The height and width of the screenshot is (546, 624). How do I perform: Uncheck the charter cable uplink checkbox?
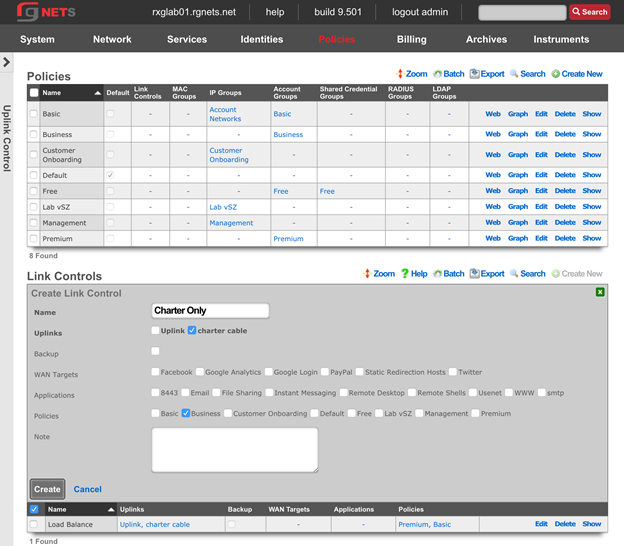point(192,330)
